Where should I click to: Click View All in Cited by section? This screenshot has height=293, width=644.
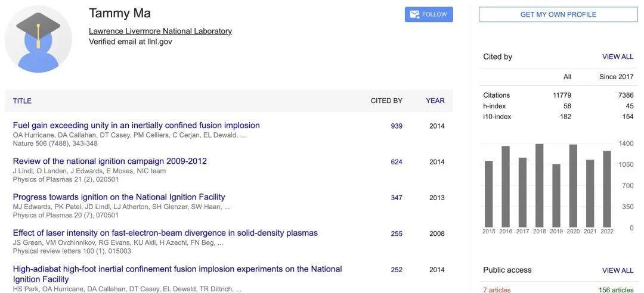tap(617, 57)
